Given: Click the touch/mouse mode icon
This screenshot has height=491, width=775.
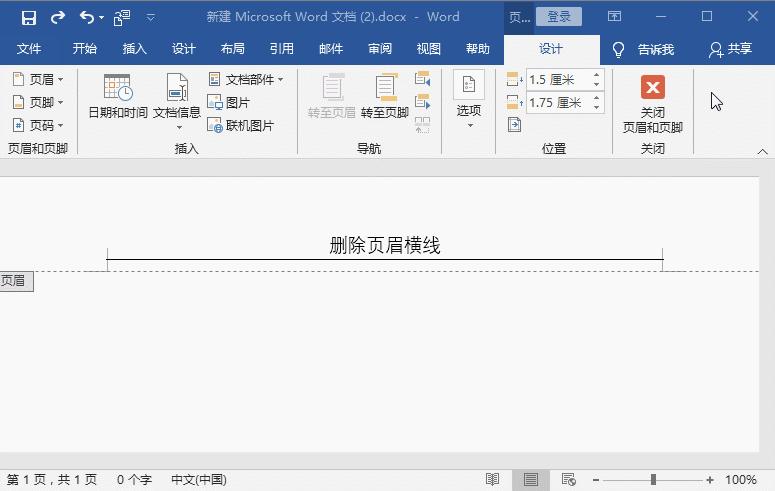Looking at the screenshot, I should click(122, 18).
